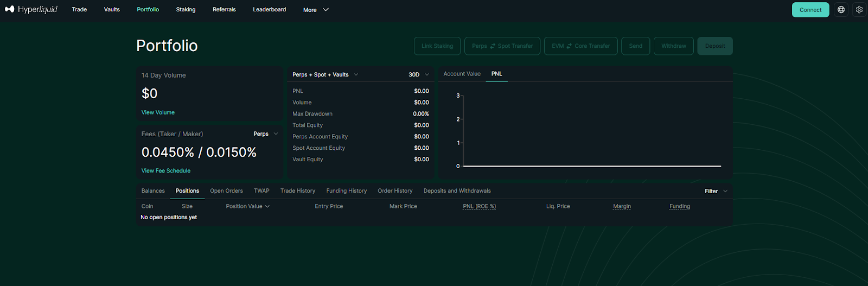Click the 0.0450% / 0.0150% fee value
The width and height of the screenshot is (868, 286).
pos(199,152)
